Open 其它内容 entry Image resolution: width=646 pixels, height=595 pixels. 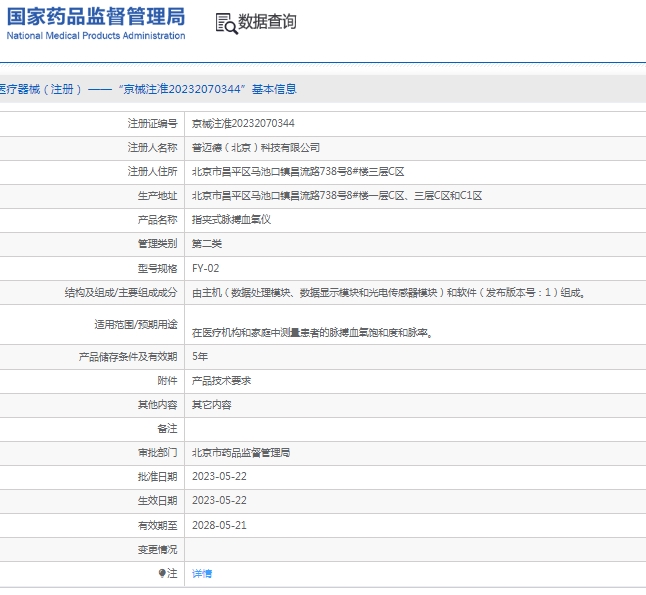(212, 405)
